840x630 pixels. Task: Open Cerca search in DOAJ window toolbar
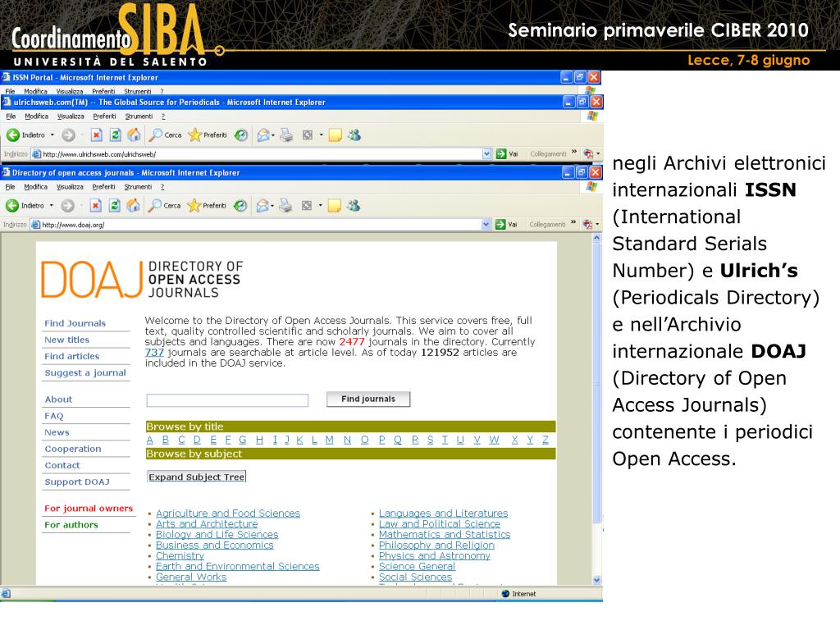tap(165, 205)
